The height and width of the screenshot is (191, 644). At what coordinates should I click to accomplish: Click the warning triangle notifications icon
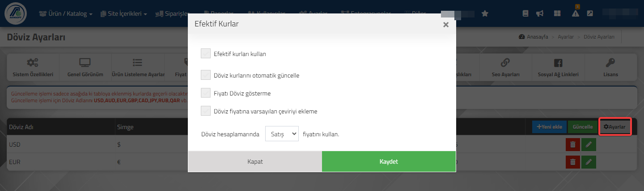click(576, 13)
